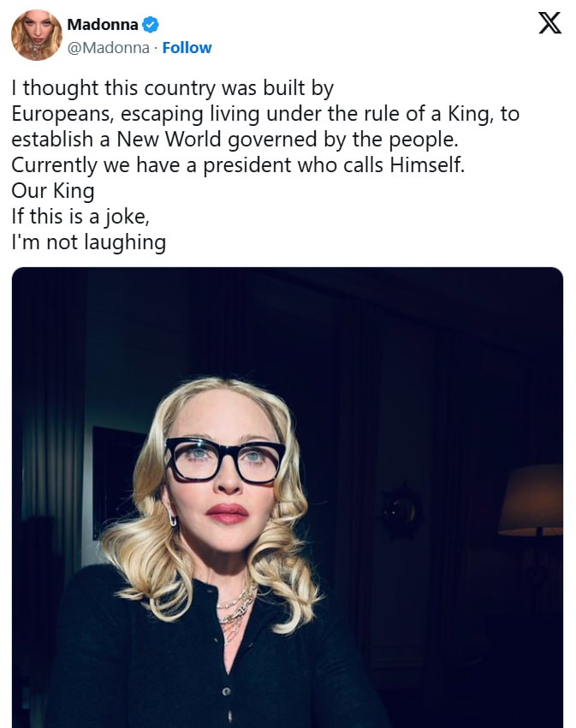The image size is (576, 728).
Task: Click the lamp shade in the photo
Action: tap(531, 500)
